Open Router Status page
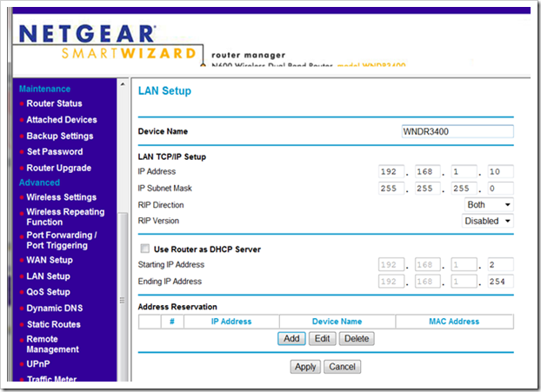 pyautogui.click(x=54, y=103)
